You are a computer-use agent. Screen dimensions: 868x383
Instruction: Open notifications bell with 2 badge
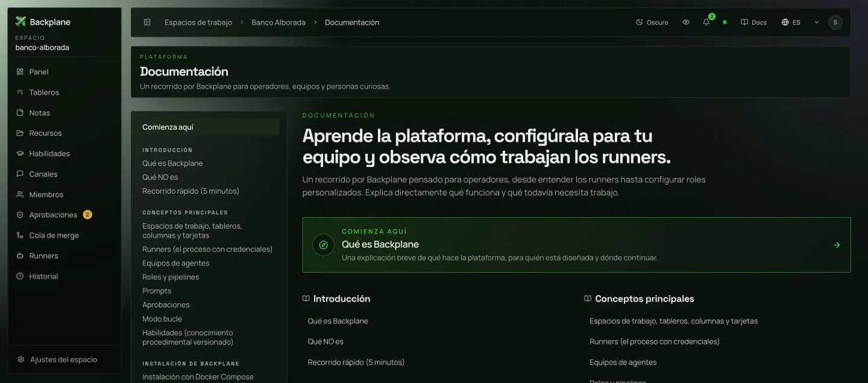[706, 22]
